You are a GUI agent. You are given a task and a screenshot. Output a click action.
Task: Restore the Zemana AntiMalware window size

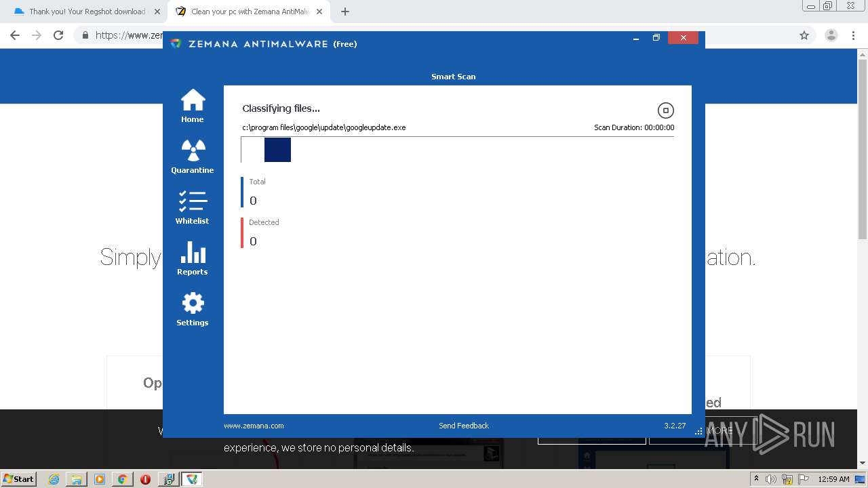(656, 38)
